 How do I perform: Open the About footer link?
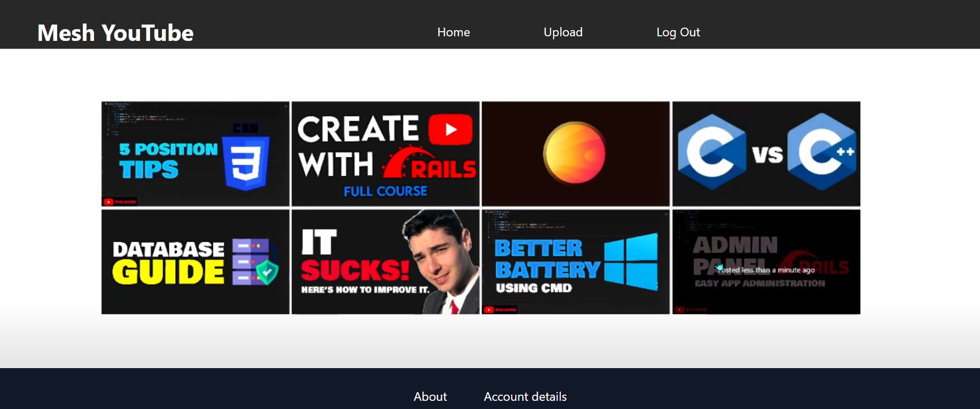(x=430, y=397)
